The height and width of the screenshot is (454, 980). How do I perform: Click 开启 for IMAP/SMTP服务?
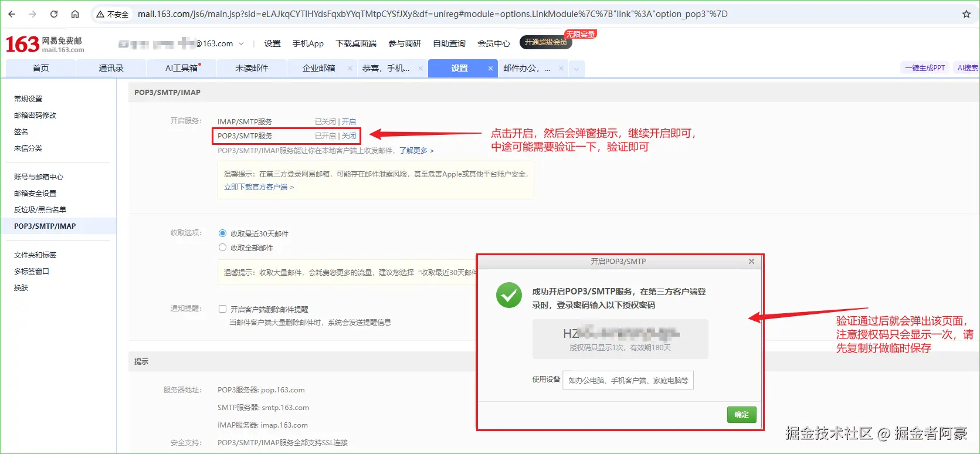[349, 122]
